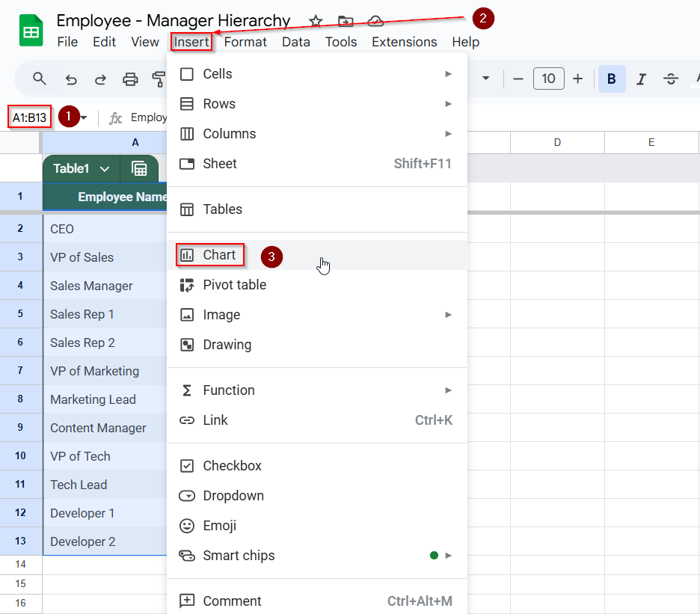This screenshot has width=700, height=614.
Task: Click the move to folder icon
Action: (346, 21)
